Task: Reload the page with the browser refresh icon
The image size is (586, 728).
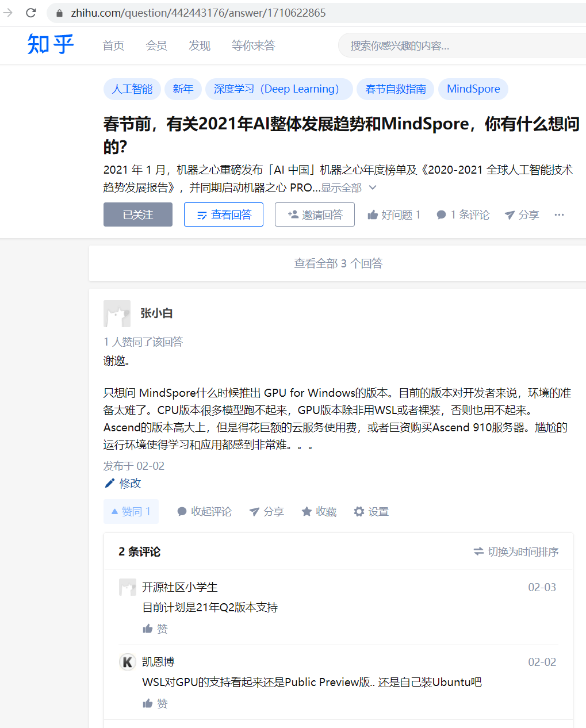Action: (x=31, y=13)
